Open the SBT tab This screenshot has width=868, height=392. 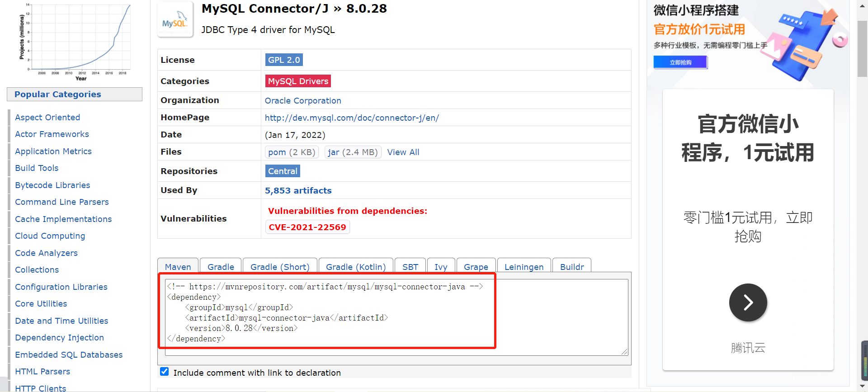pos(410,267)
